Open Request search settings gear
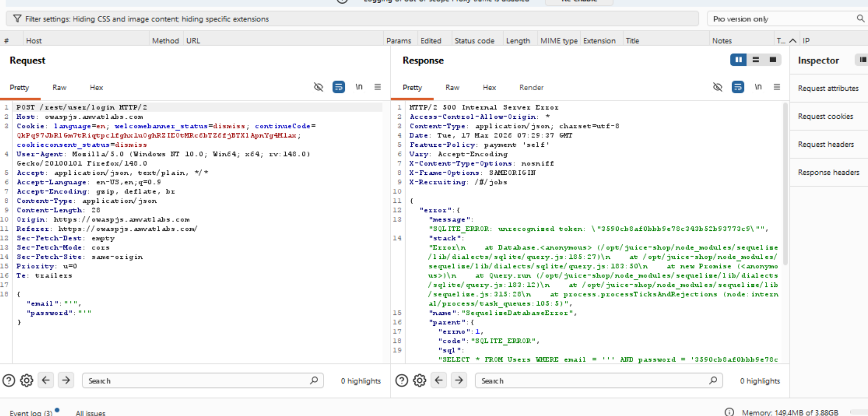The height and width of the screenshot is (416, 868). pos(27,381)
